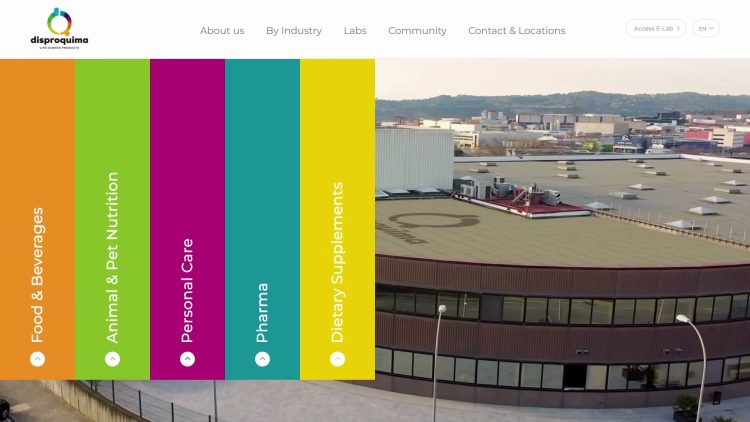Select the Food & Beverages label
The width and height of the screenshot is (750, 422).
(37, 275)
